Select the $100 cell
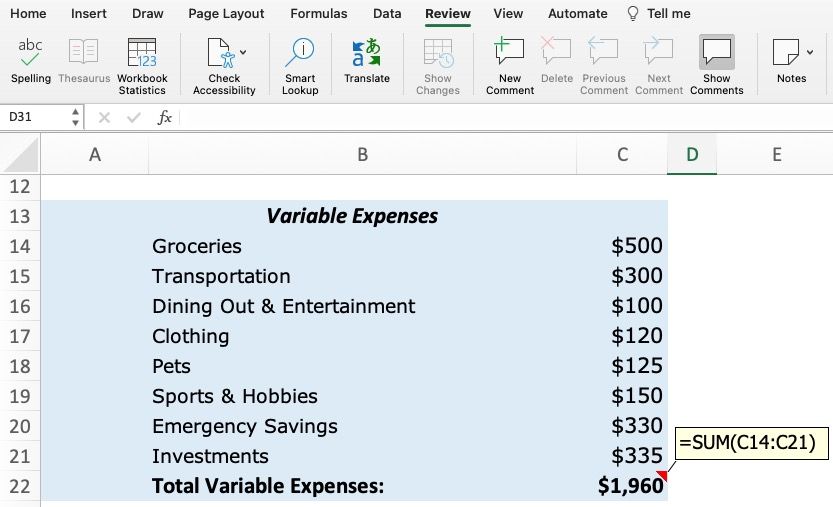Screen dimensions: 833x507 [x=622, y=306]
